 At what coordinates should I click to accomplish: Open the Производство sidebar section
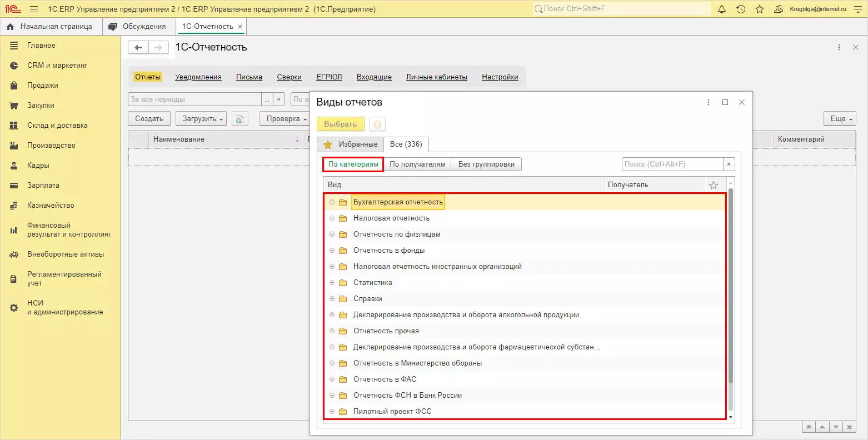(x=51, y=146)
